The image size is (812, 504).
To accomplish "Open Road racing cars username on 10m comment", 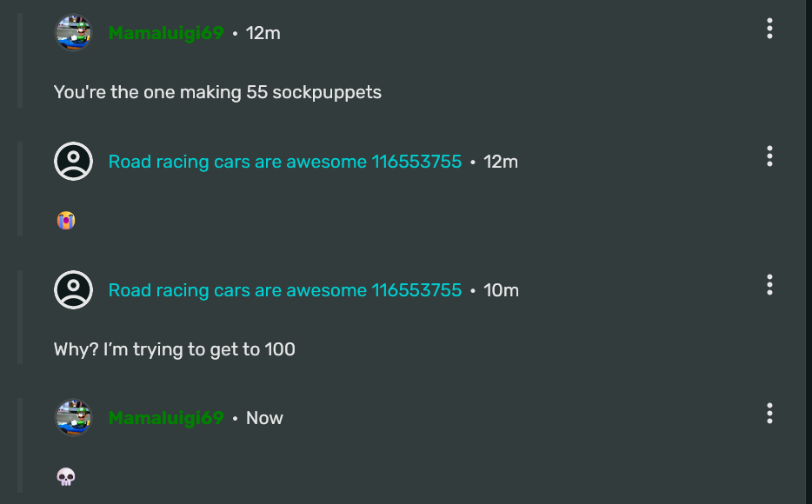I will coord(284,290).
